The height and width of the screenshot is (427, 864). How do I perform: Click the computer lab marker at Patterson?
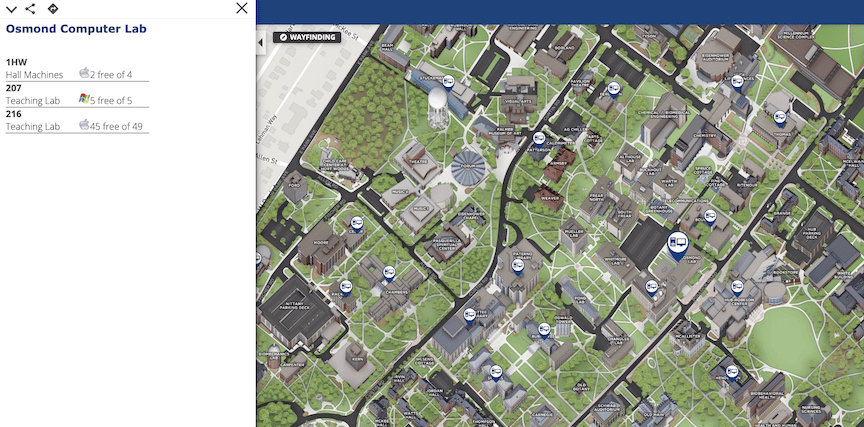coord(539,139)
